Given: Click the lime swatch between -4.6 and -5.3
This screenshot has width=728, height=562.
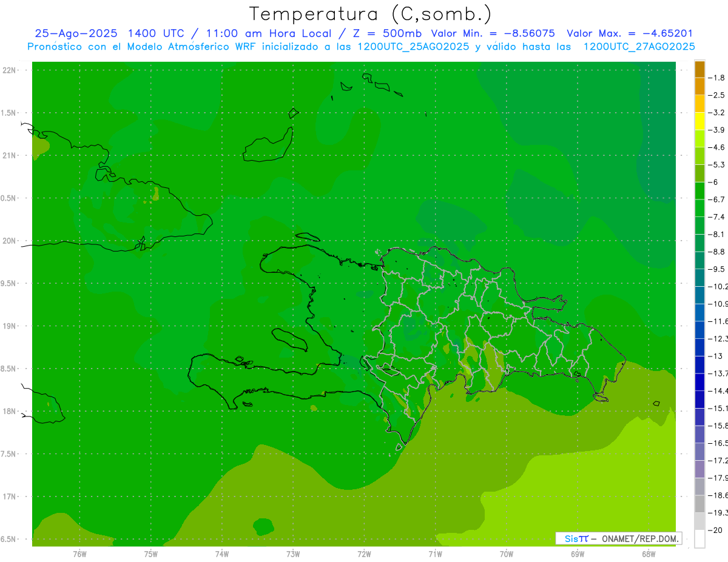Looking at the screenshot, I should tap(699, 156).
